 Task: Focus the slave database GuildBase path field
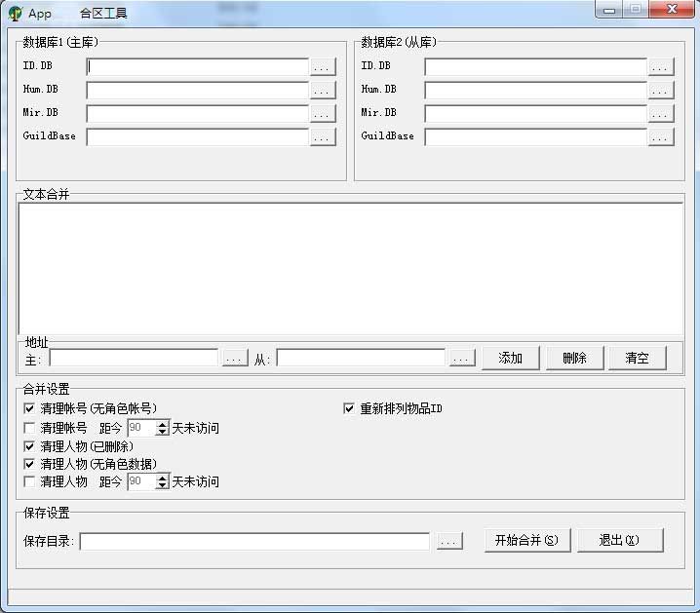coord(535,137)
